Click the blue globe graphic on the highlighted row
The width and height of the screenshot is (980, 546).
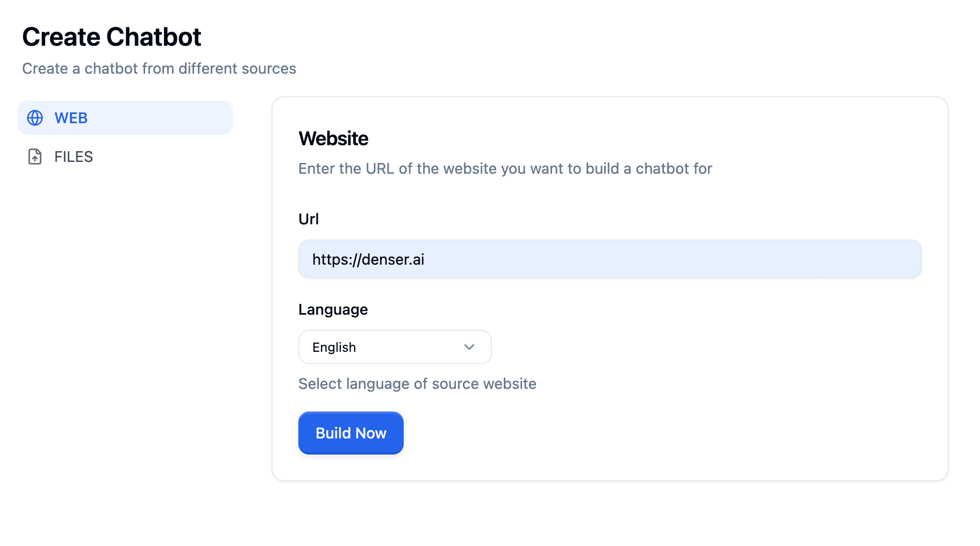pyautogui.click(x=35, y=118)
